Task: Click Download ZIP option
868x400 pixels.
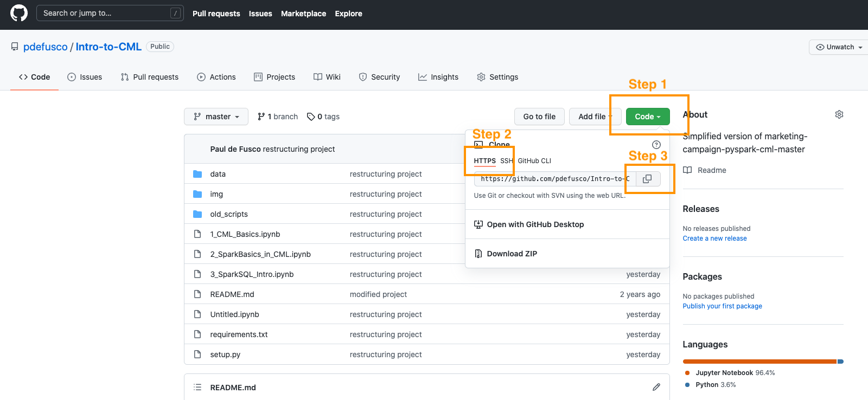Action: (512, 254)
